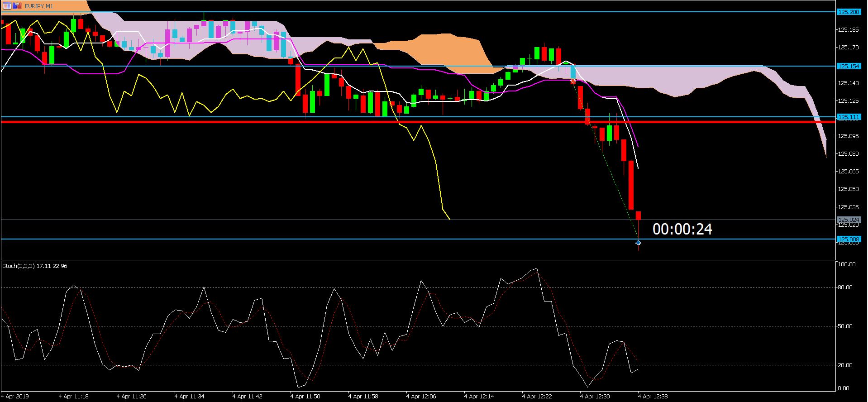Select the thick red horizontal line
Viewport: 868px width, 402px height.
[418, 122]
